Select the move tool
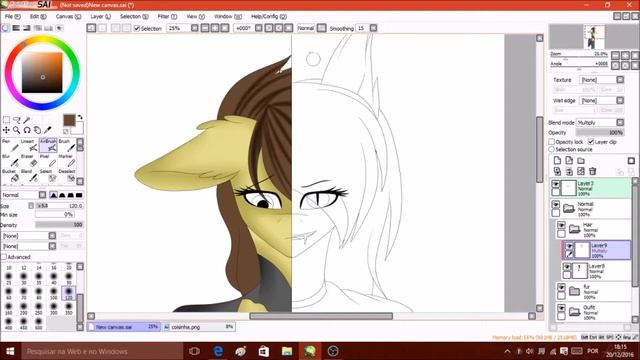The width and height of the screenshot is (640, 360). (6, 130)
